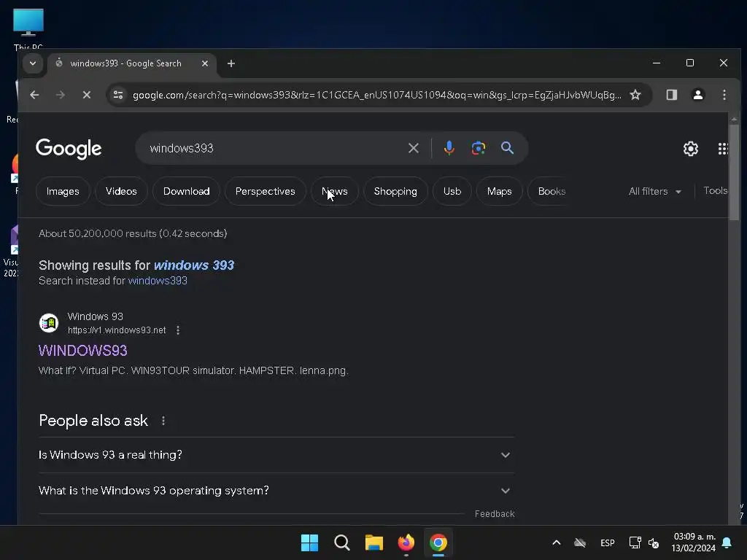Start voice search with the microphone icon
747x560 pixels.
[x=449, y=148]
